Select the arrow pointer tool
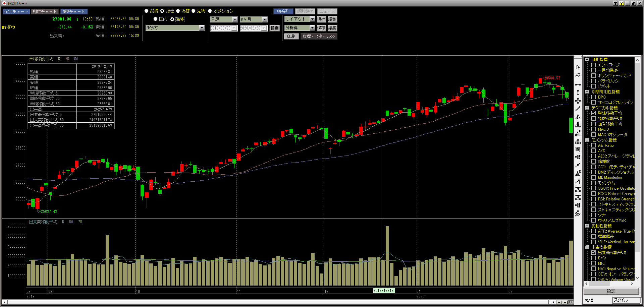Image resolution: width=644 pixels, height=307 pixels. [578, 67]
